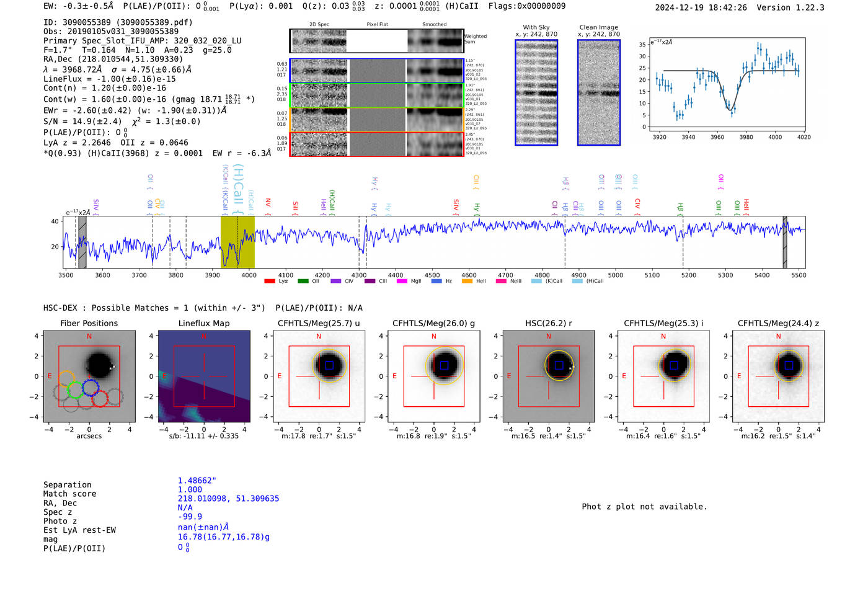Click the hatched gray band near 3550
Screen dimensions: 868x591
coord(82,242)
